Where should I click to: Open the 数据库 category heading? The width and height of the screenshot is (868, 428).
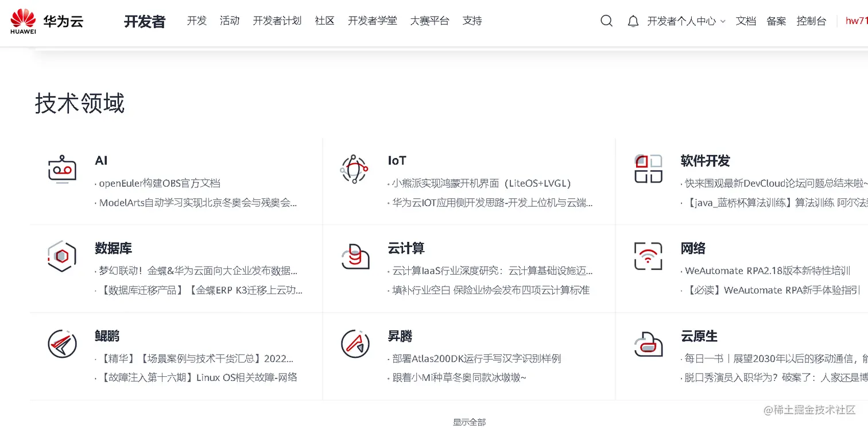tap(114, 248)
